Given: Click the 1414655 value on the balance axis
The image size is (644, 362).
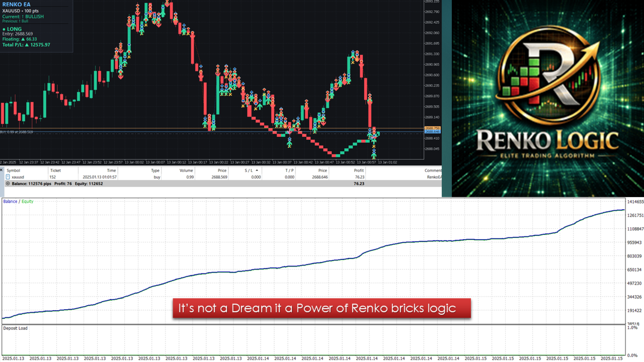Looking at the screenshot, I should tap(635, 202).
